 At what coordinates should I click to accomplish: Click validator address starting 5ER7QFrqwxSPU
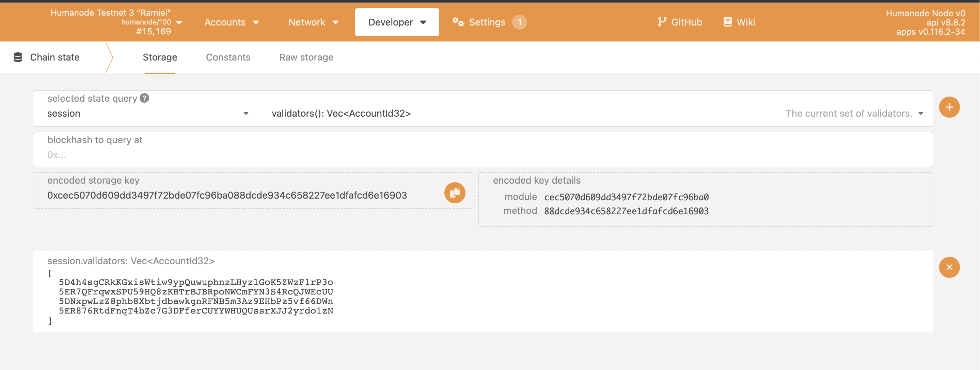click(x=196, y=292)
